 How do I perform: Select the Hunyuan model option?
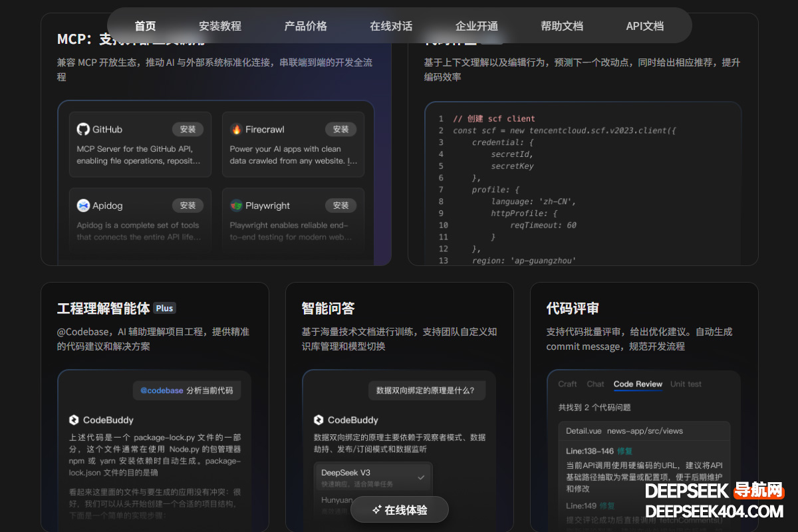pyautogui.click(x=336, y=499)
